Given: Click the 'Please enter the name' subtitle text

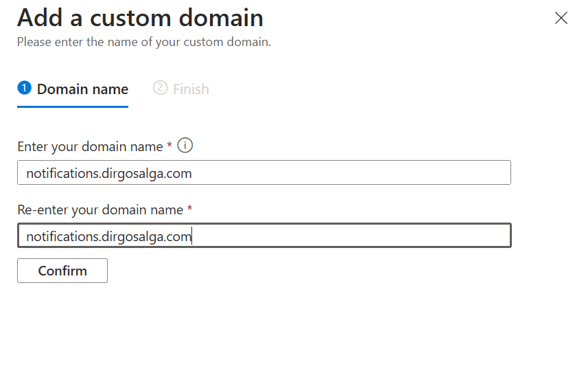Looking at the screenshot, I should [143, 43].
